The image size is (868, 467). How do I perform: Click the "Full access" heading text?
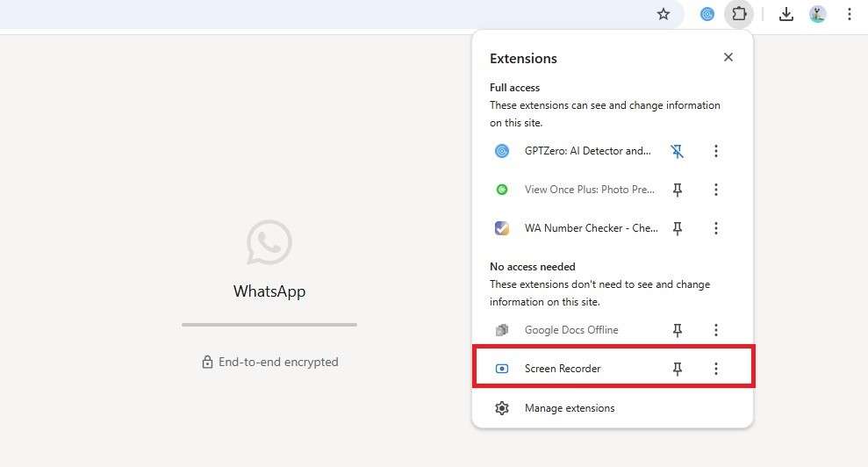[514, 88]
